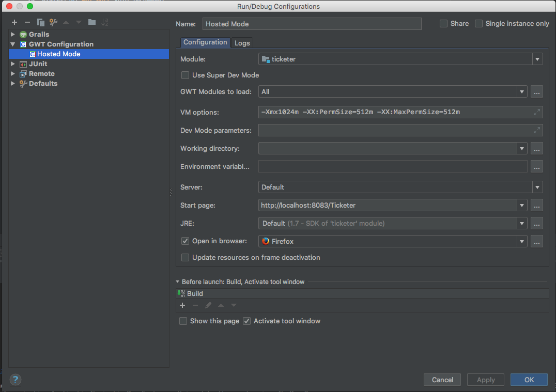This screenshot has height=392, width=556.
Task: Click the create new folder icon
Action: (92, 22)
